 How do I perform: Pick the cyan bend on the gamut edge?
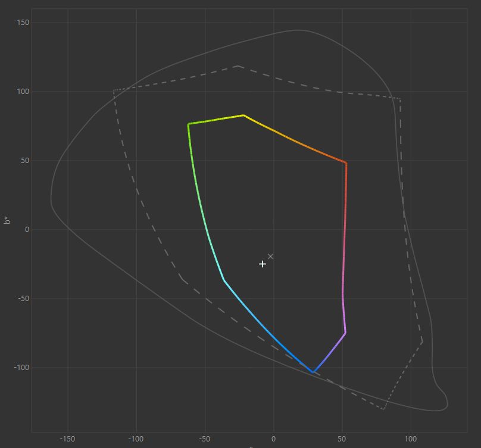[224, 280]
